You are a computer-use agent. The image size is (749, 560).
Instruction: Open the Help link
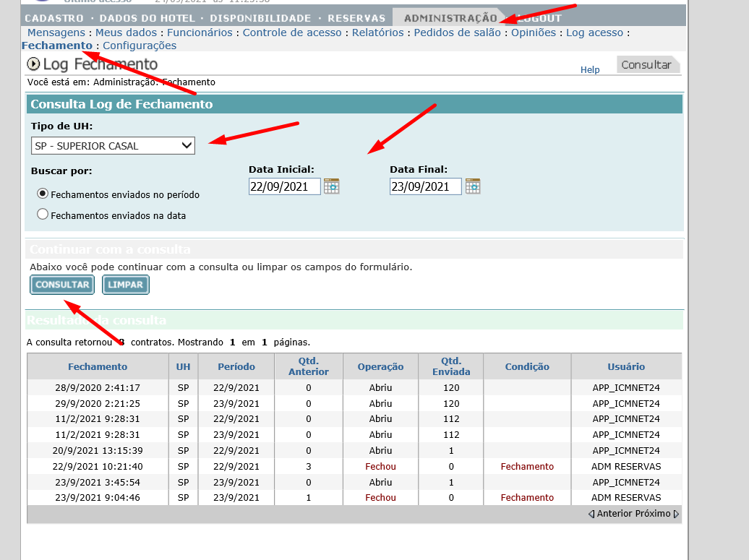(x=590, y=69)
